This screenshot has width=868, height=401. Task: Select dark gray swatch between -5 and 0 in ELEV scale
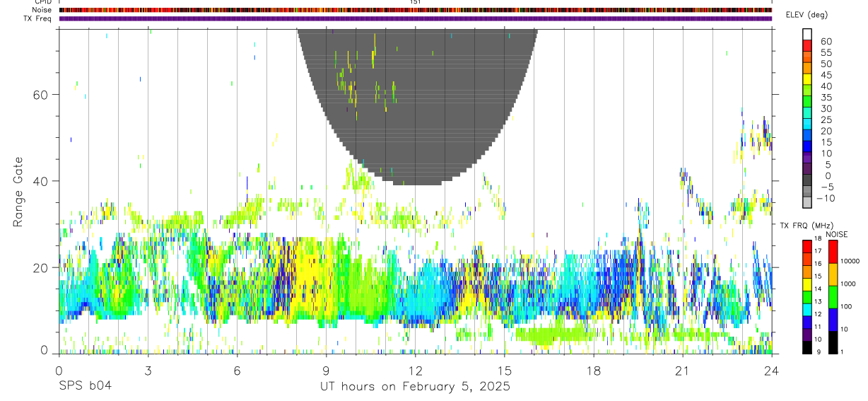pos(807,181)
